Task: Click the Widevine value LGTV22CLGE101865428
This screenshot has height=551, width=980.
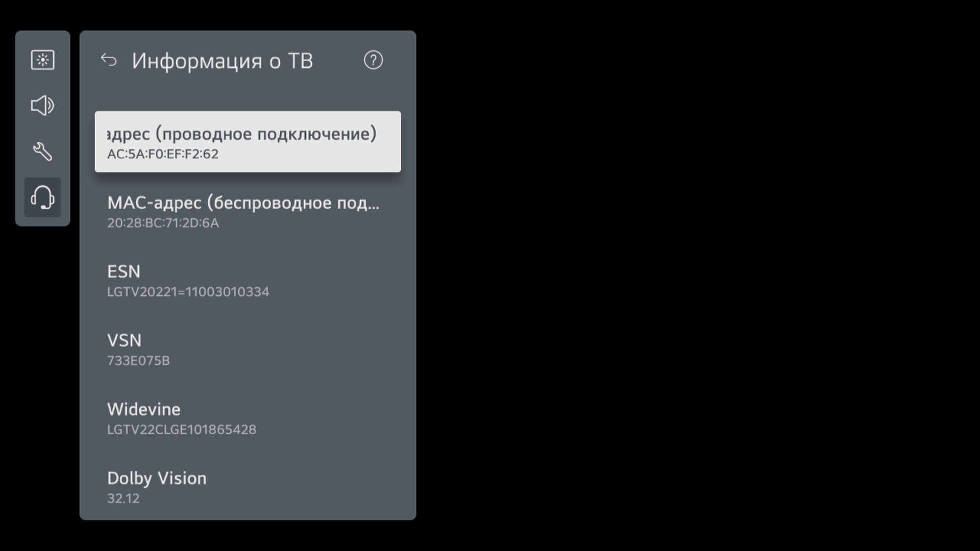Action: click(x=182, y=430)
